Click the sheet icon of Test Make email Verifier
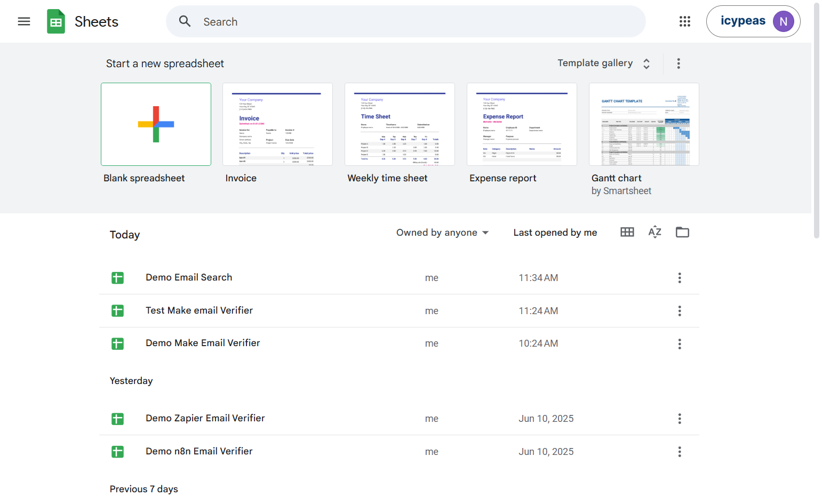The width and height of the screenshot is (822, 504). click(117, 311)
